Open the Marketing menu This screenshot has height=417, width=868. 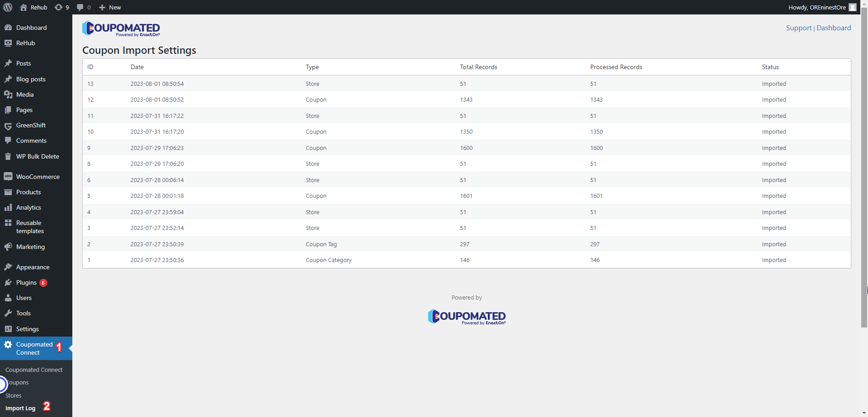(36, 247)
